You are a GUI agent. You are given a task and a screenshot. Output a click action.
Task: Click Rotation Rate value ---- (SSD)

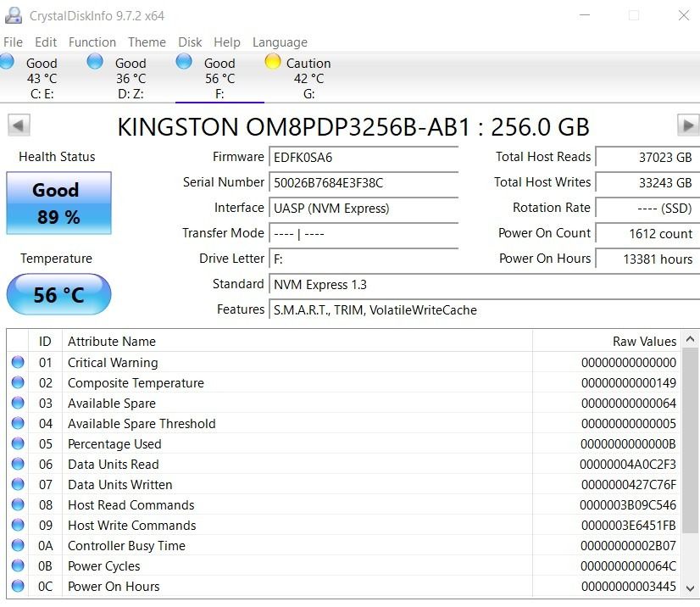(x=647, y=209)
